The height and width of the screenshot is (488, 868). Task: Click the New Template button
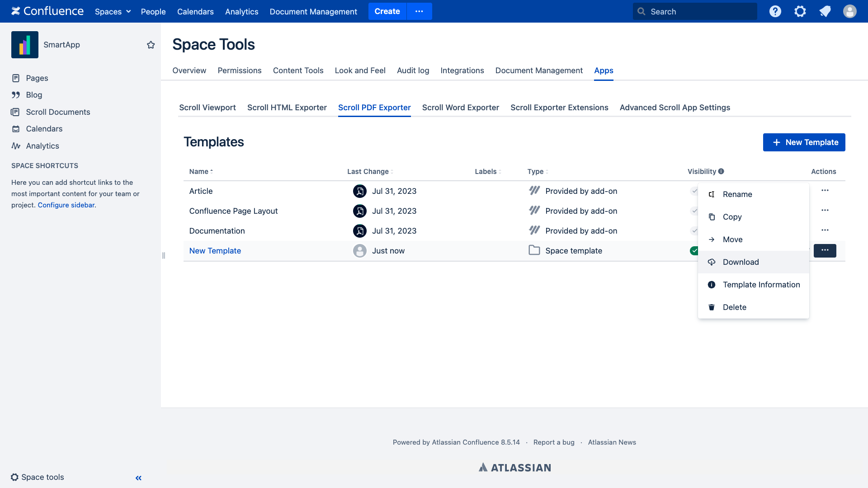[804, 142]
